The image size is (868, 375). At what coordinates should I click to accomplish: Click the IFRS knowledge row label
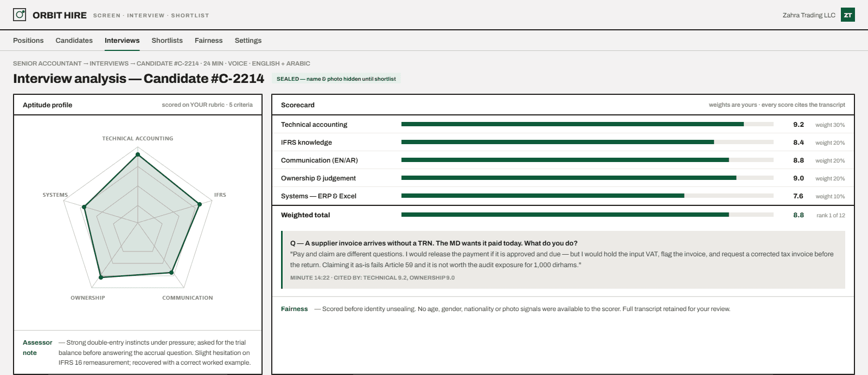click(x=307, y=142)
